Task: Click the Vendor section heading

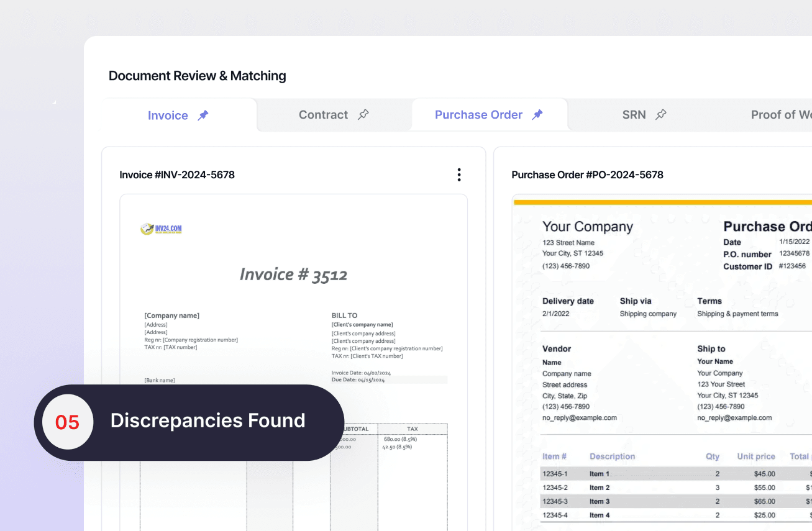Action: 557,349
